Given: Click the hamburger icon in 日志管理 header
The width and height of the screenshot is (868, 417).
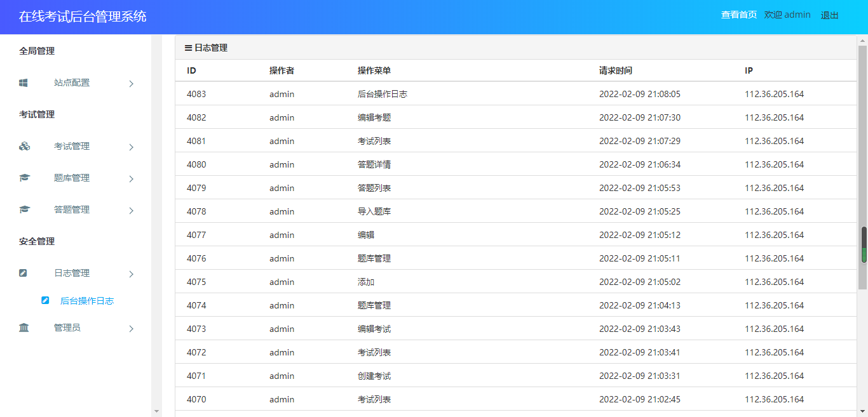Looking at the screenshot, I should 188,48.
